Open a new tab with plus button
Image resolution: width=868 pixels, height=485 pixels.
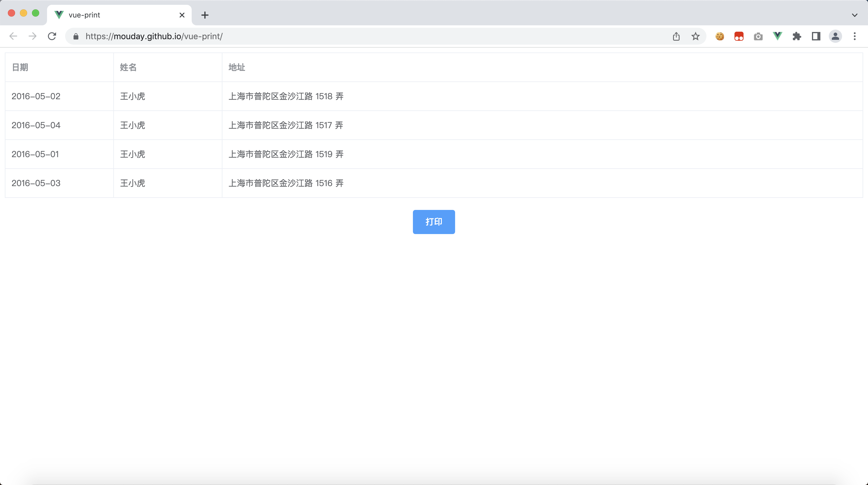coord(205,15)
